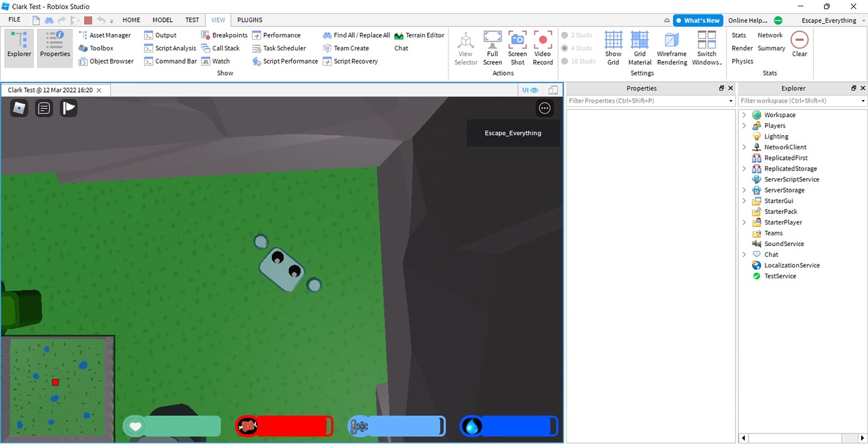Open the Call Stack window

pyautogui.click(x=220, y=48)
